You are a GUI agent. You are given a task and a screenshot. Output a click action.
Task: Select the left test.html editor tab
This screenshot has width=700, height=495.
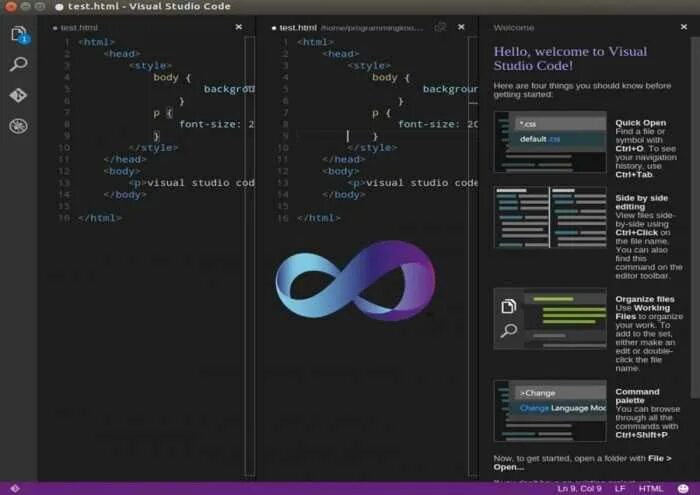point(79,28)
